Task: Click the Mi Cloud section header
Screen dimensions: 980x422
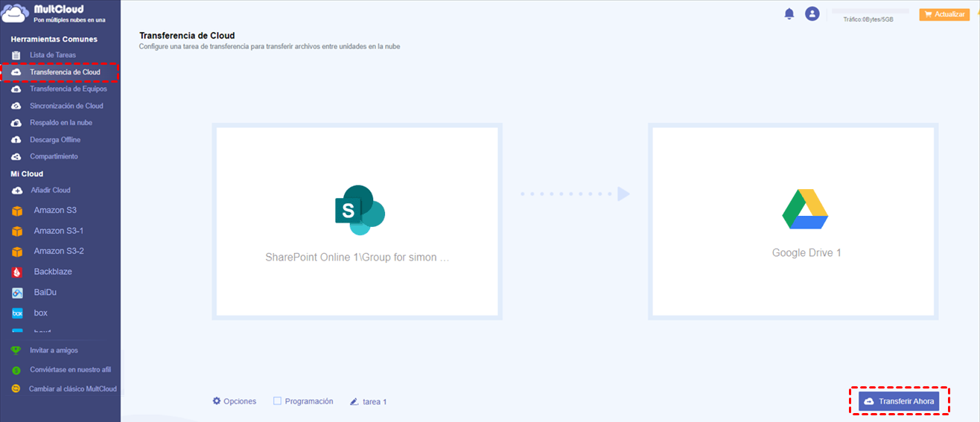Action: pos(27,173)
